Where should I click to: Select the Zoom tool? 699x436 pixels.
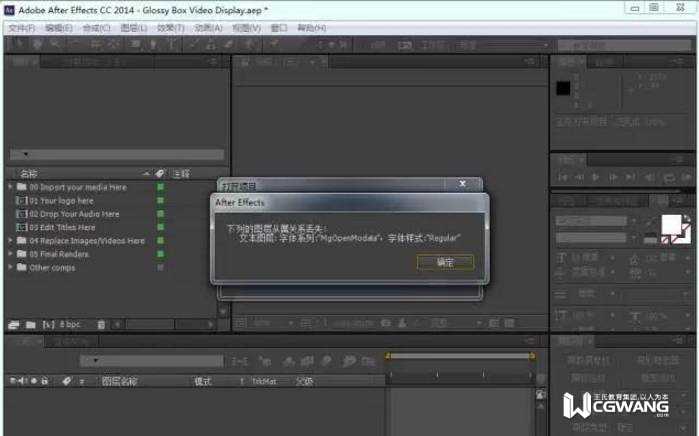(x=55, y=44)
